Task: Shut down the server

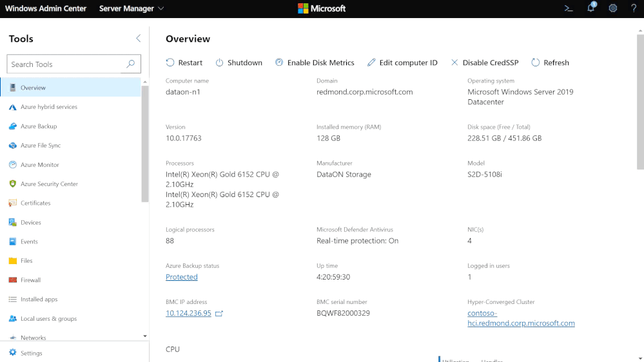Action: (x=239, y=62)
